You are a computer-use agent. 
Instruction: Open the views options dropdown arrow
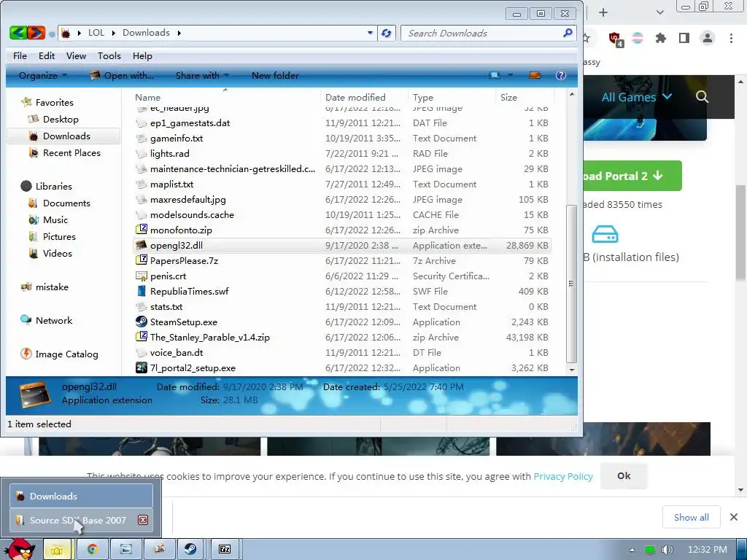tap(510, 75)
